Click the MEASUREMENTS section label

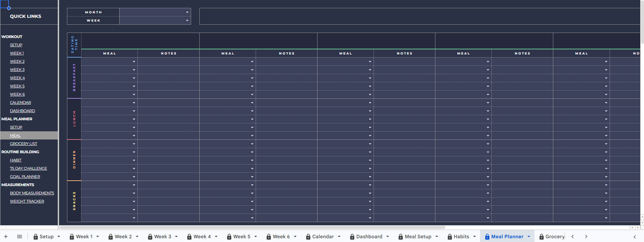tap(18, 185)
